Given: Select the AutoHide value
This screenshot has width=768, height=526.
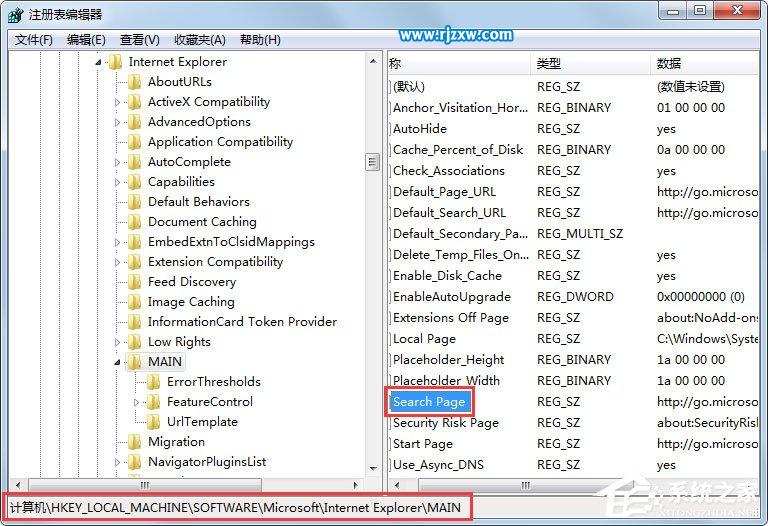Looking at the screenshot, I should click(420, 129).
